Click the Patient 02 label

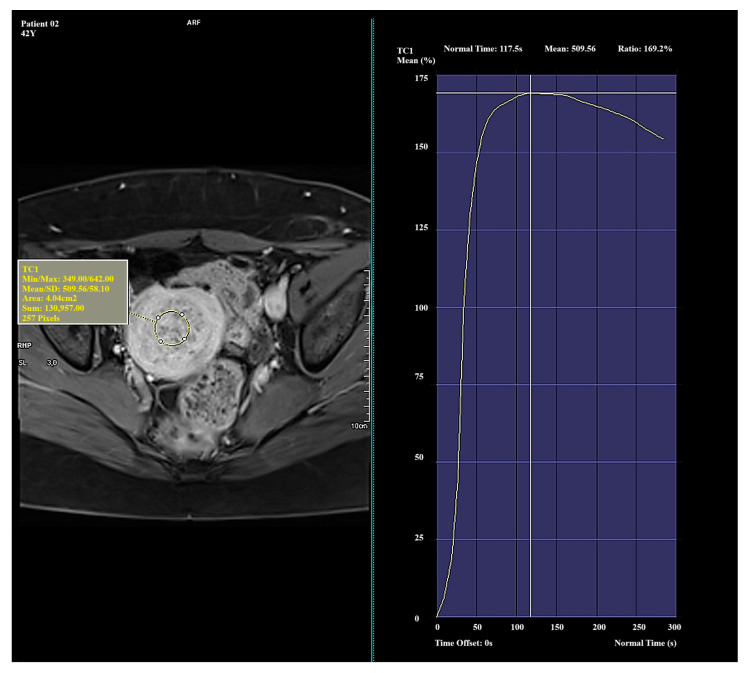(40, 24)
